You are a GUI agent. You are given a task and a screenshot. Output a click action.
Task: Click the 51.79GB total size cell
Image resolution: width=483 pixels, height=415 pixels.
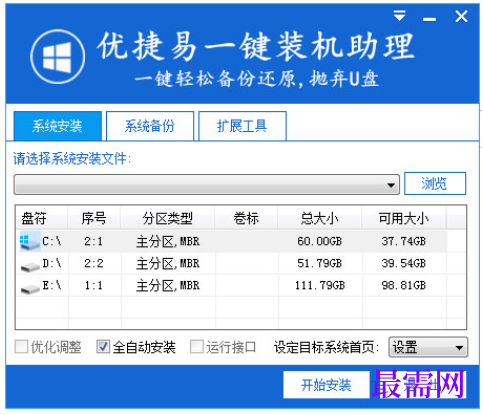pos(319,263)
